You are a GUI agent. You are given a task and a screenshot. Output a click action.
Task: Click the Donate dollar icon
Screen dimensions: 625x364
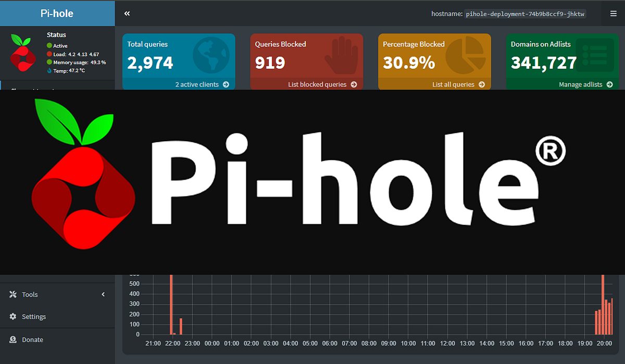click(12, 340)
